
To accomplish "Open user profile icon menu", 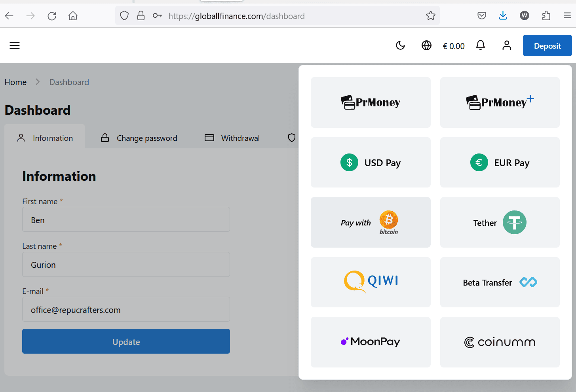I will pos(507,45).
